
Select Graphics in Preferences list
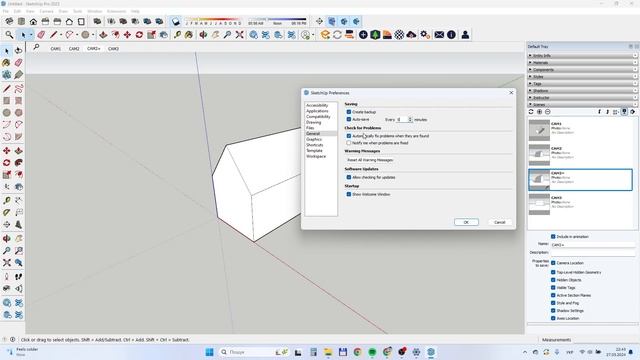point(314,140)
